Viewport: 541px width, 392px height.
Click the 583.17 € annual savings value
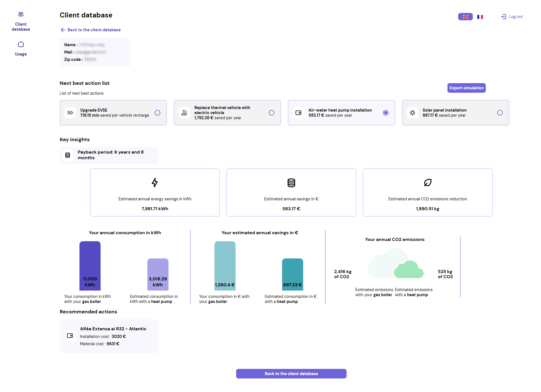click(x=291, y=209)
